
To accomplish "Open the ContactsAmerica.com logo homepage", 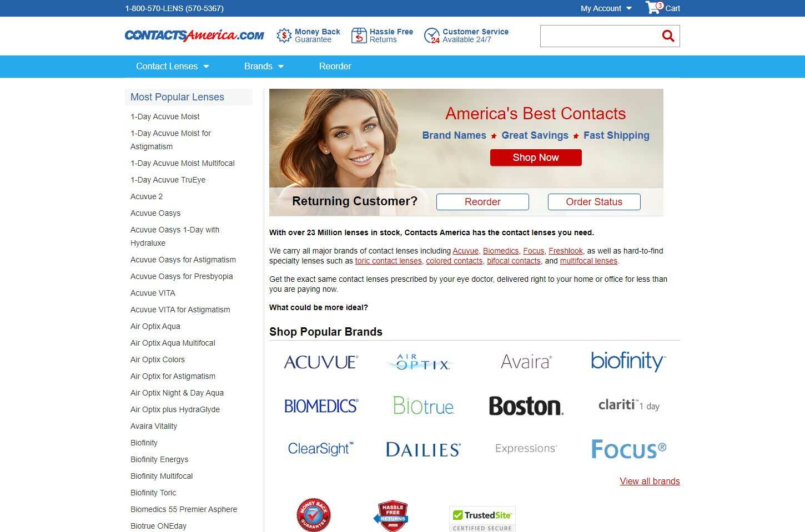I will tap(194, 36).
